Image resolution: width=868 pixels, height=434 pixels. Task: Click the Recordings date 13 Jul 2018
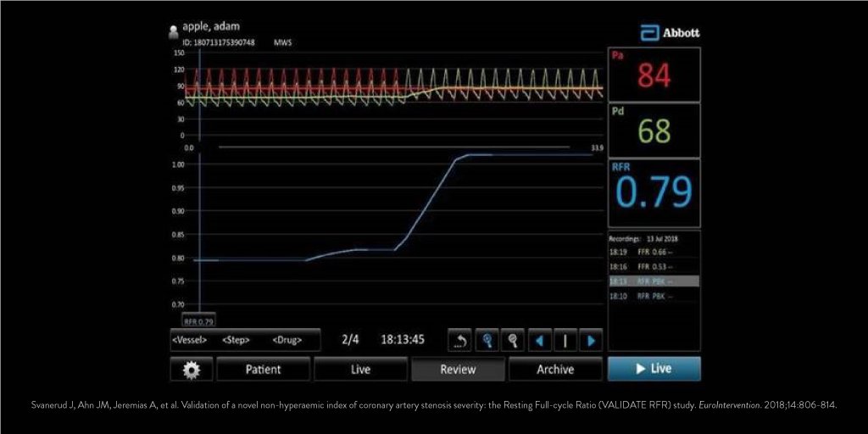[662, 239]
